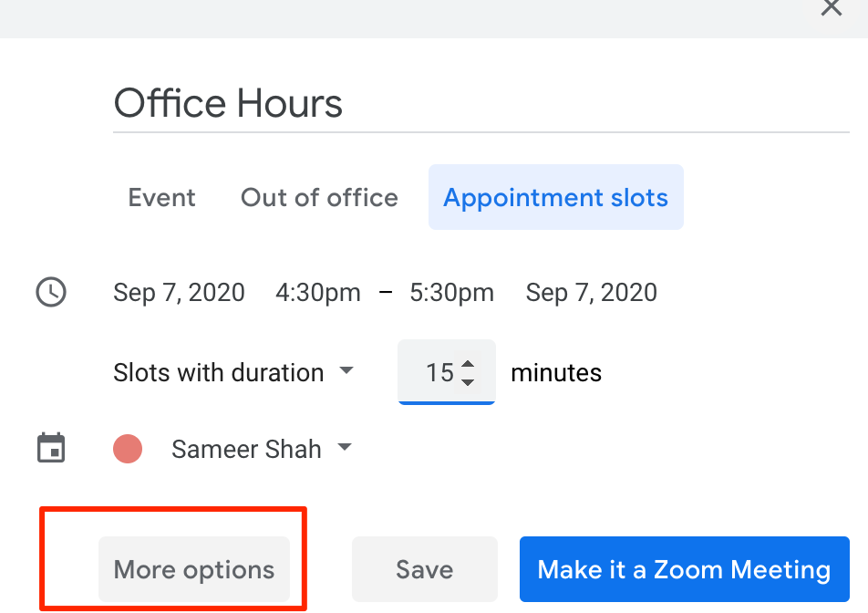Decrease slot duration with down arrow
868x613 pixels.
[x=468, y=381]
